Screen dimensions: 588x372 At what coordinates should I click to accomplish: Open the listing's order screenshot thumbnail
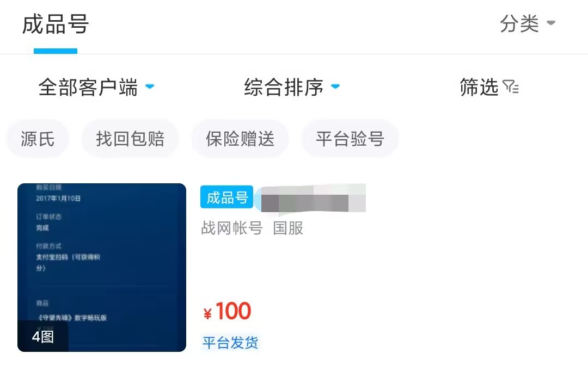tap(102, 261)
